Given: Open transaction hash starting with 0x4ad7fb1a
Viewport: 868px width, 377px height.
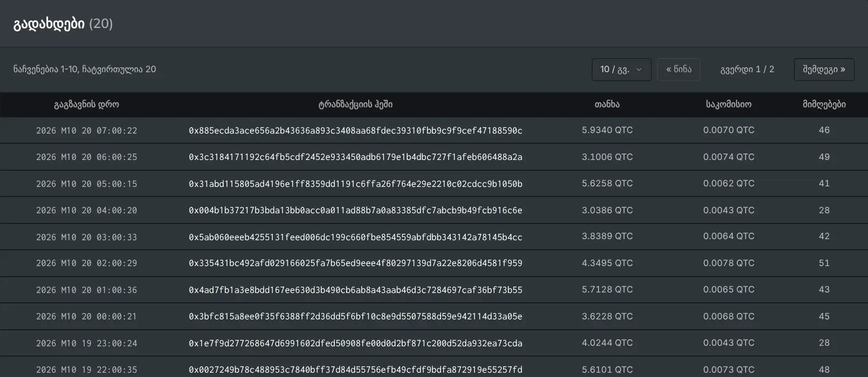Looking at the screenshot, I should tap(355, 290).
